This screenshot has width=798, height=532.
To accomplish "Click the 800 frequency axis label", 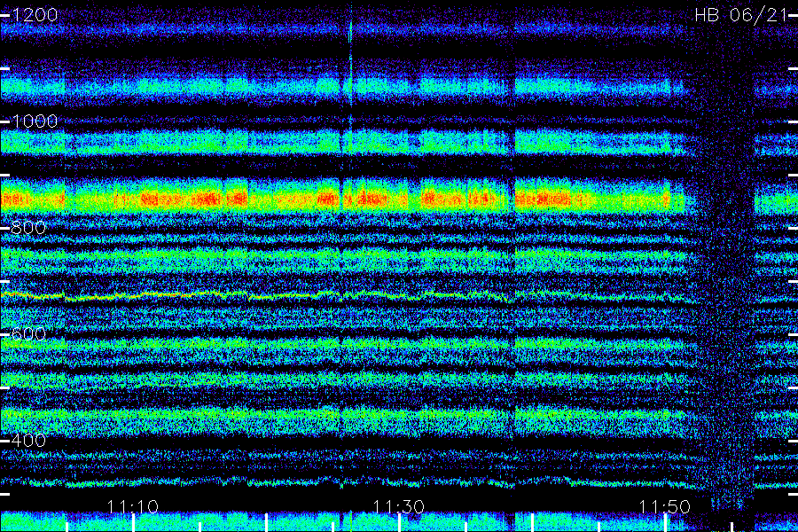I will [x=28, y=228].
